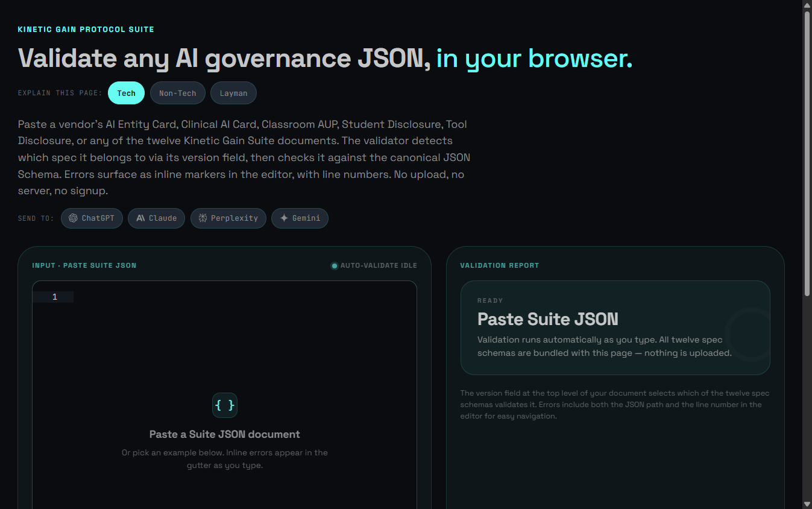Select the Tech explanation mode
Screen dimensions: 812x509
click(x=126, y=93)
